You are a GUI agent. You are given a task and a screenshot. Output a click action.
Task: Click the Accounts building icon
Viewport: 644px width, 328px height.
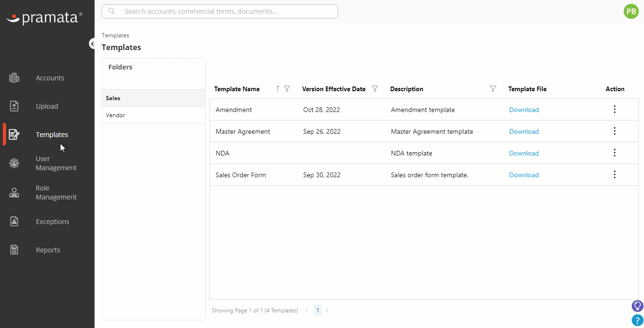tap(14, 78)
